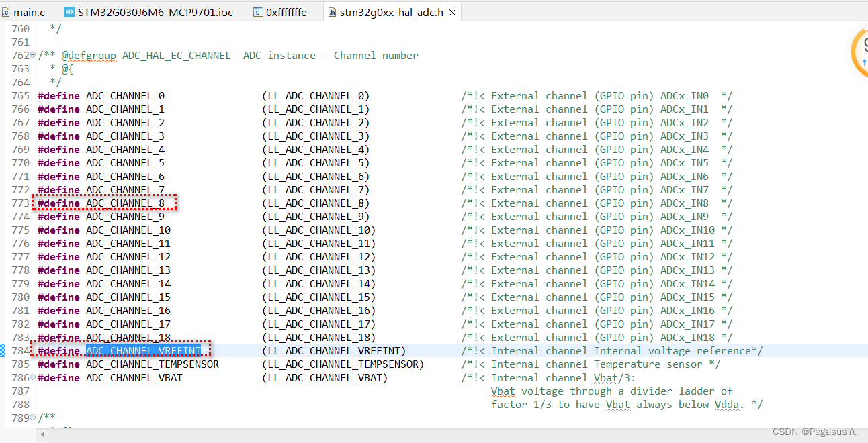
Task: Click the value (LL_ADC_CHANNEL_TEMPSENSOR)
Action: pyautogui.click(x=343, y=364)
